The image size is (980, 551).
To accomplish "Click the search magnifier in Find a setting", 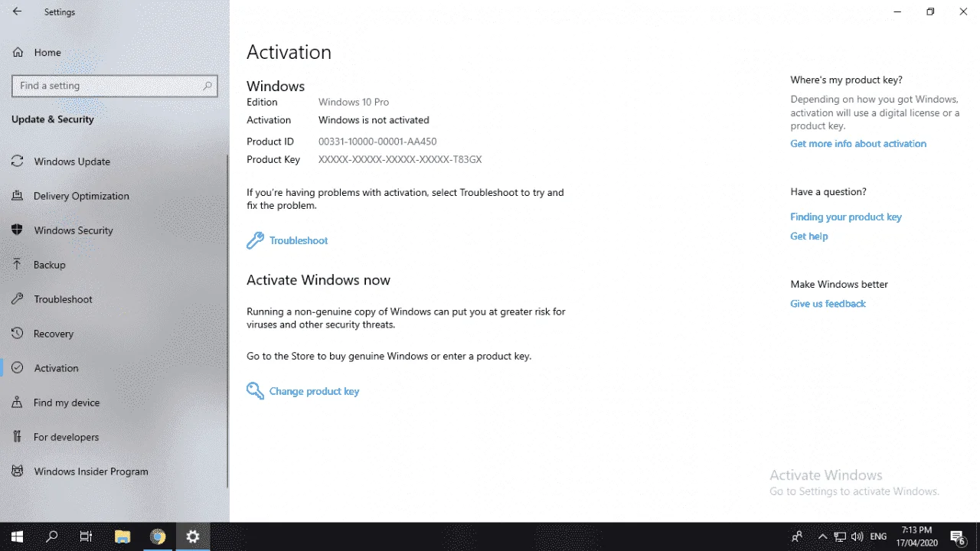I will coord(207,86).
